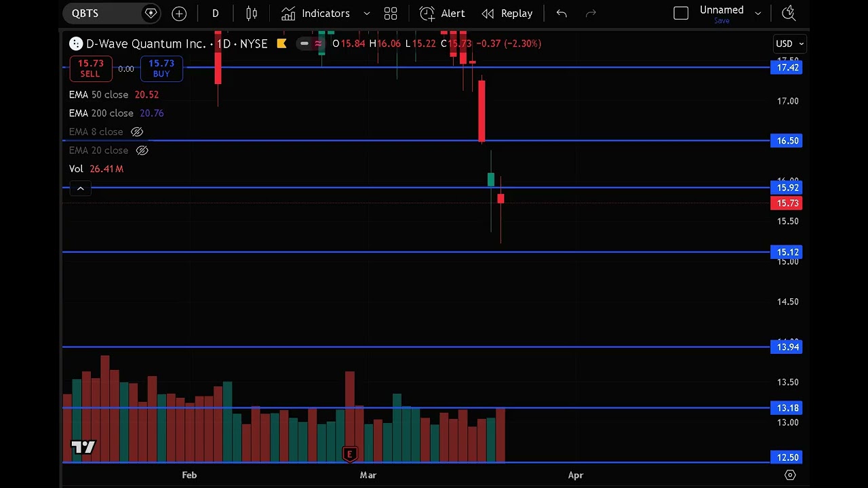Viewport: 868px width, 488px height.
Task: Click the pink approximately-equal icon in legend
Action: click(x=318, y=43)
